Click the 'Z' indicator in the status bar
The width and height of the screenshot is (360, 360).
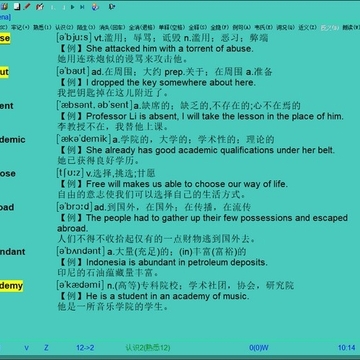[46, 348]
